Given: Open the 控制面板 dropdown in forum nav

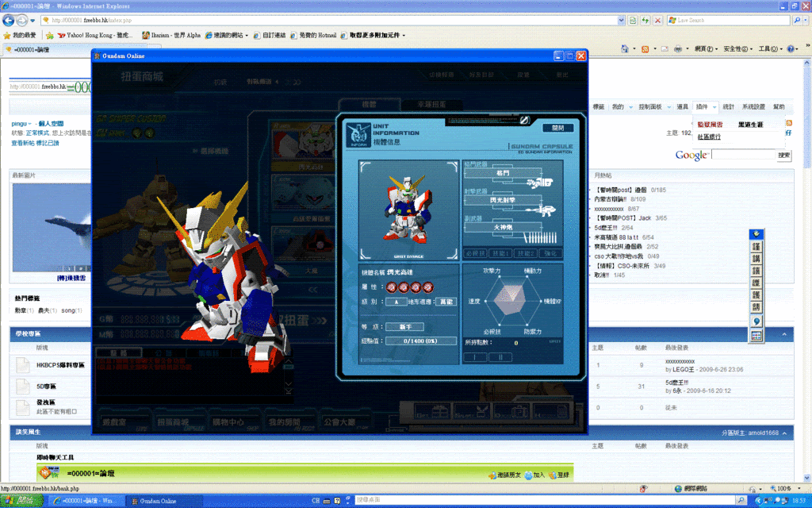Looking at the screenshot, I should pos(653,107).
